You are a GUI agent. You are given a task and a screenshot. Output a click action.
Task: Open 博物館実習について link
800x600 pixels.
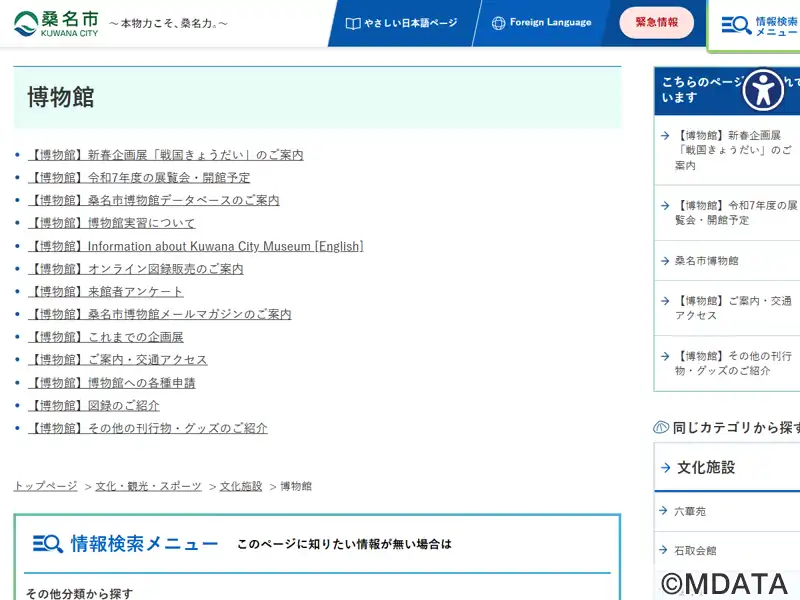(x=112, y=223)
